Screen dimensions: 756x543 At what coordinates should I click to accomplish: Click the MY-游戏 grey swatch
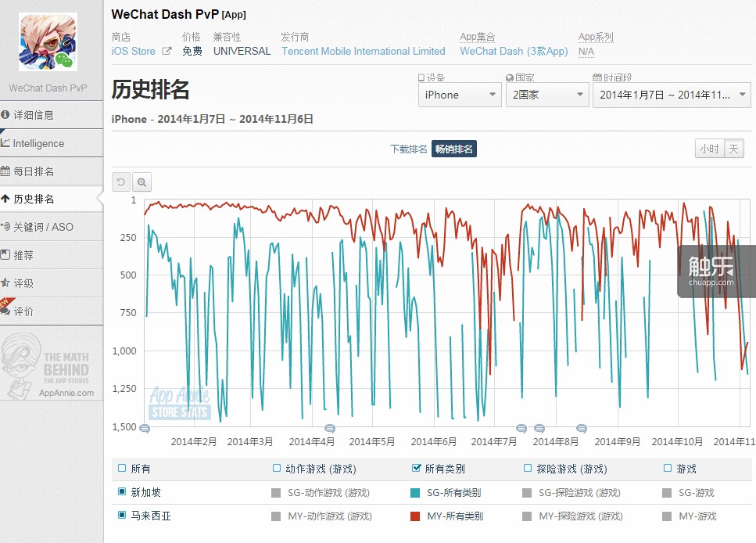(x=667, y=516)
